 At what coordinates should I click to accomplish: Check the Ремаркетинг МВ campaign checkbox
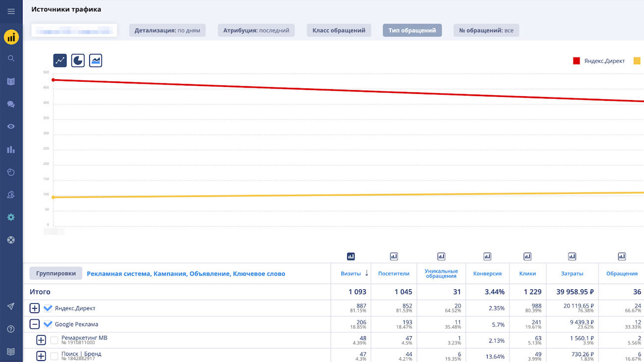point(54,340)
